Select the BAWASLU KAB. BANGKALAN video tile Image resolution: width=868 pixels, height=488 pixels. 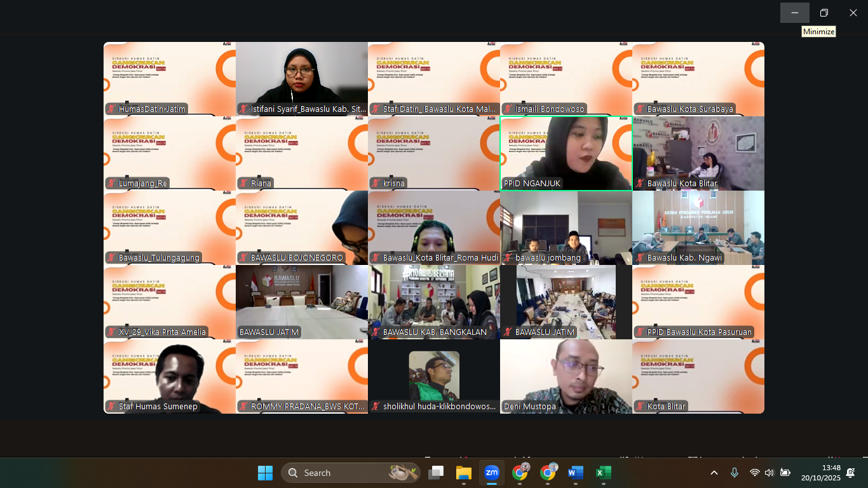[x=434, y=301]
